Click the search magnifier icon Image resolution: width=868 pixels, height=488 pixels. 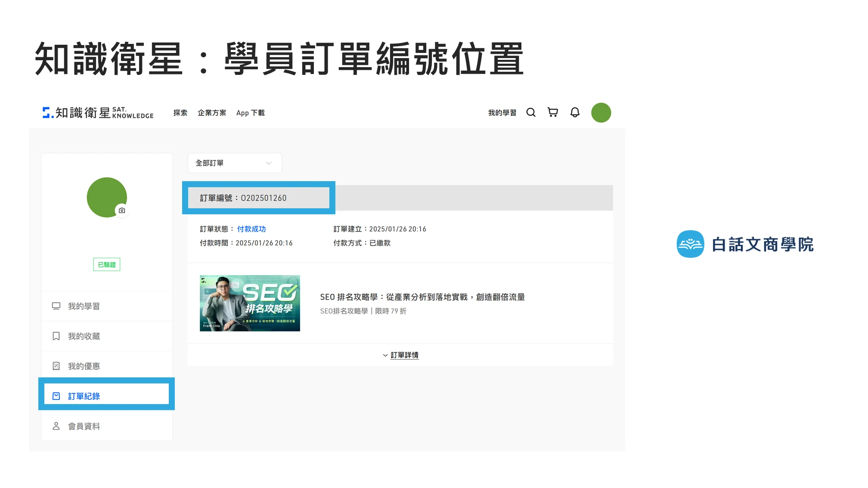click(531, 113)
